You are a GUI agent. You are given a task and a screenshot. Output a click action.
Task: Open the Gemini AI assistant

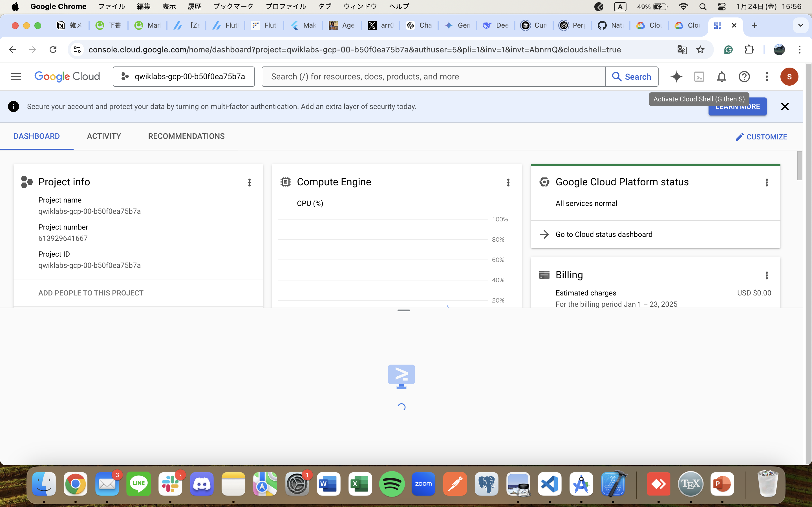[x=677, y=76]
